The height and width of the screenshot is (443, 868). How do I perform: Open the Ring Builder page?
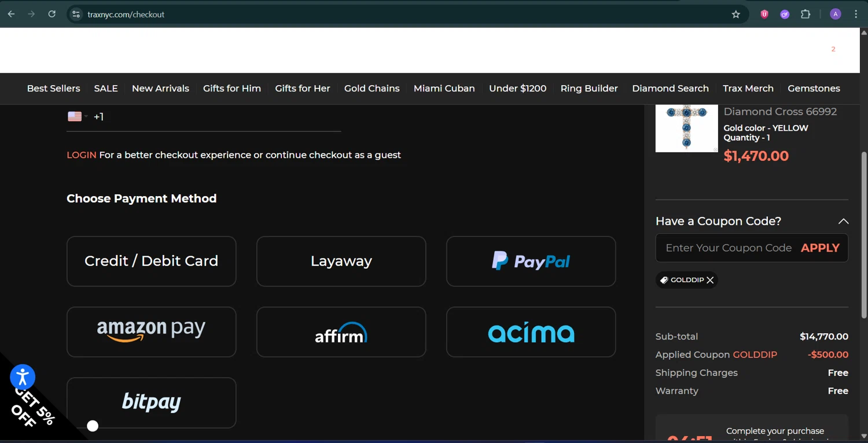tap(589, 88)
